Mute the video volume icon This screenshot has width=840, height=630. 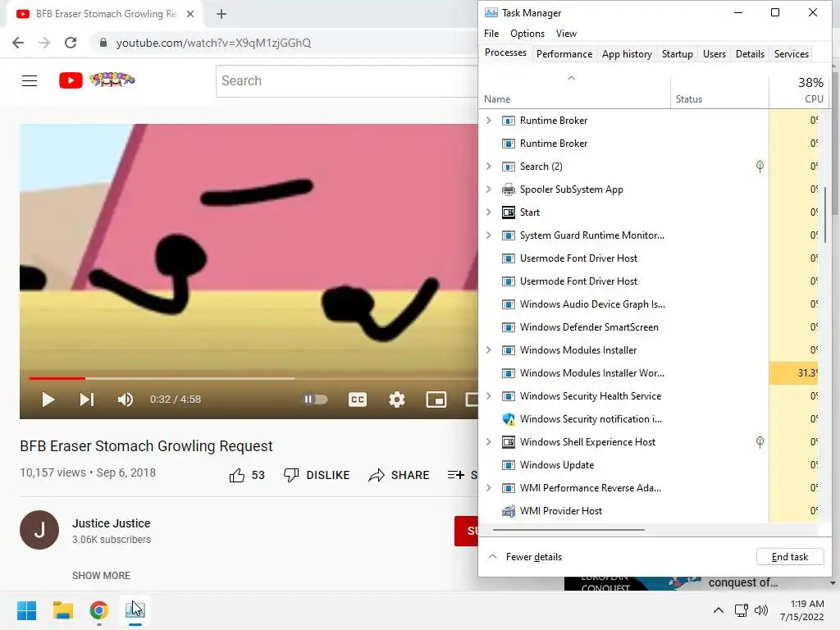tap(126, 399)
